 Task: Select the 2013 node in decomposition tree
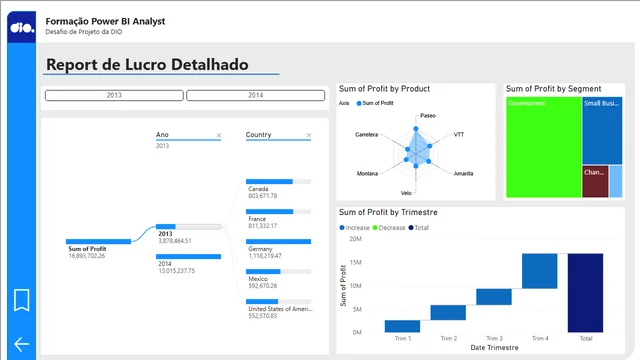click(189, 227)
